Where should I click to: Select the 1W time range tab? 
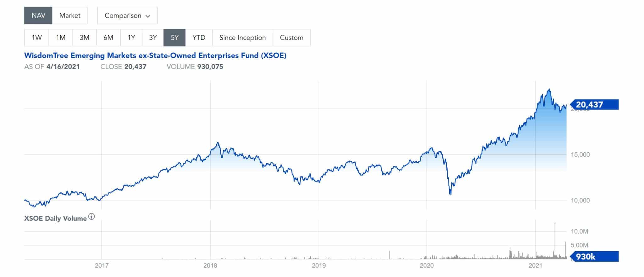(37, 37)
